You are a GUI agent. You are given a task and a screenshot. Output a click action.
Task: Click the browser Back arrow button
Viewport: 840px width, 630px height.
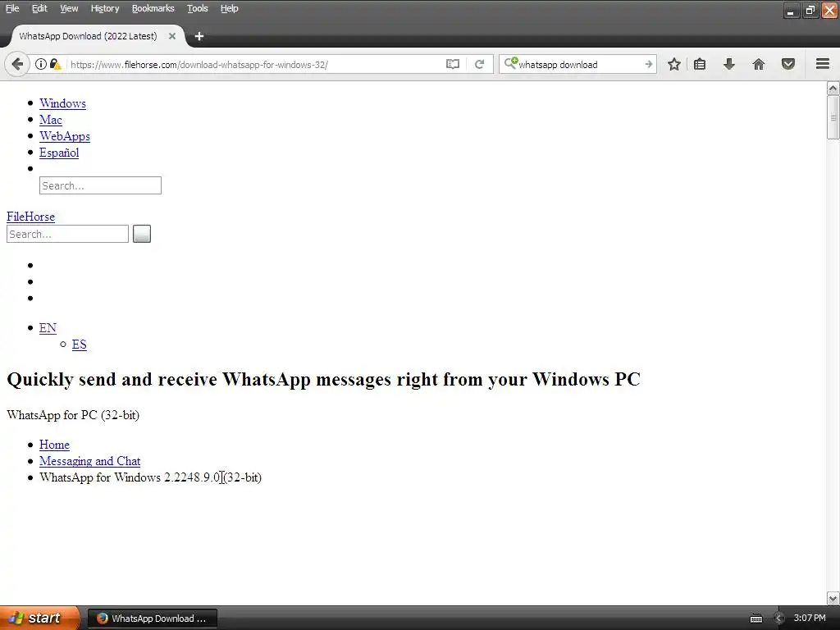tap(17, 64)
